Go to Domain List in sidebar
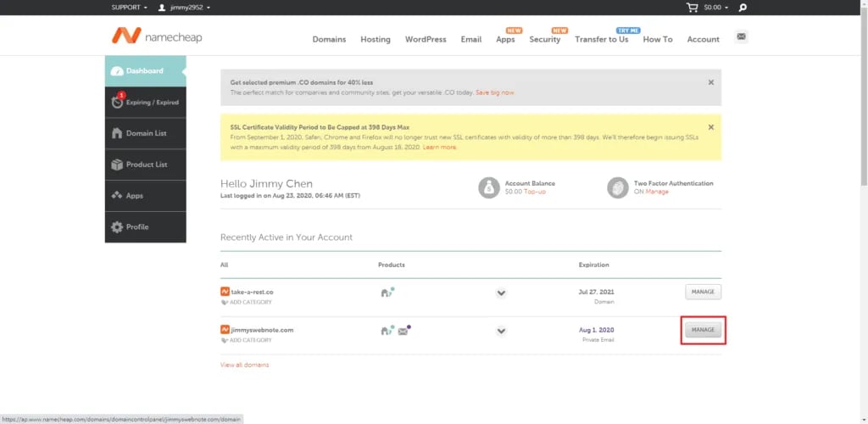This screenshot has height=424, width=868. pos(146,133)
